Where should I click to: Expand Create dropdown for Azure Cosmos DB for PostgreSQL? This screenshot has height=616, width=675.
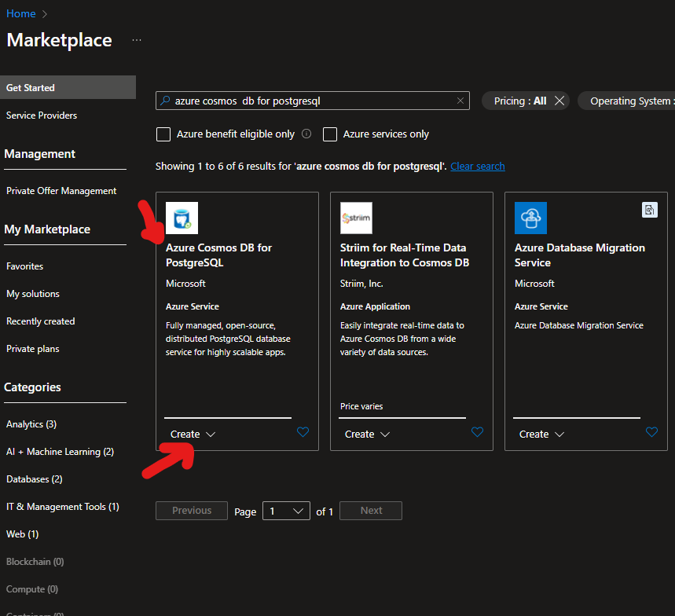tap(193, 434)
